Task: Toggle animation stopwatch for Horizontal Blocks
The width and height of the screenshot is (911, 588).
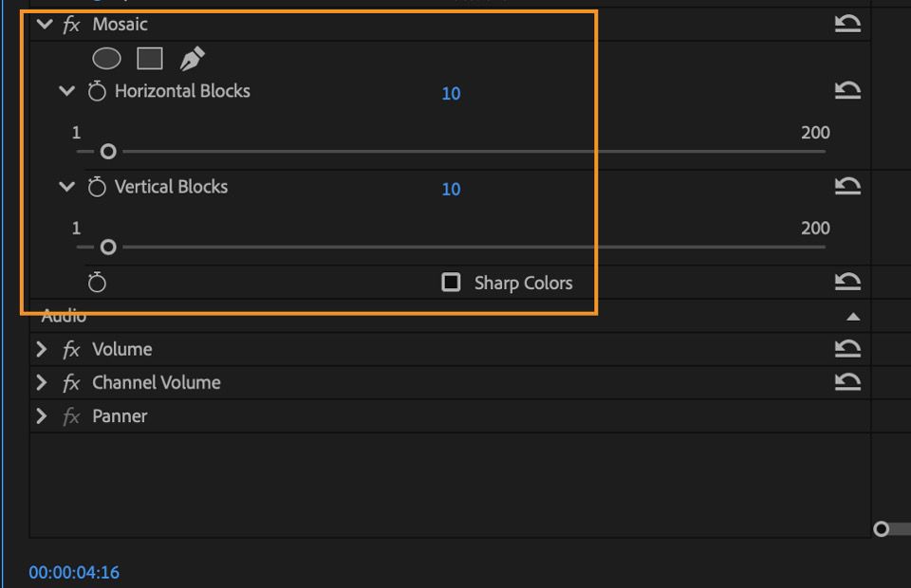Action: [97, 91]
